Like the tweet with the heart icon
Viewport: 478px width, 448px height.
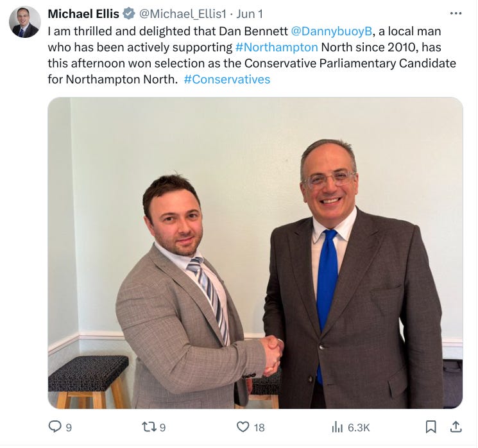(243, 427)
